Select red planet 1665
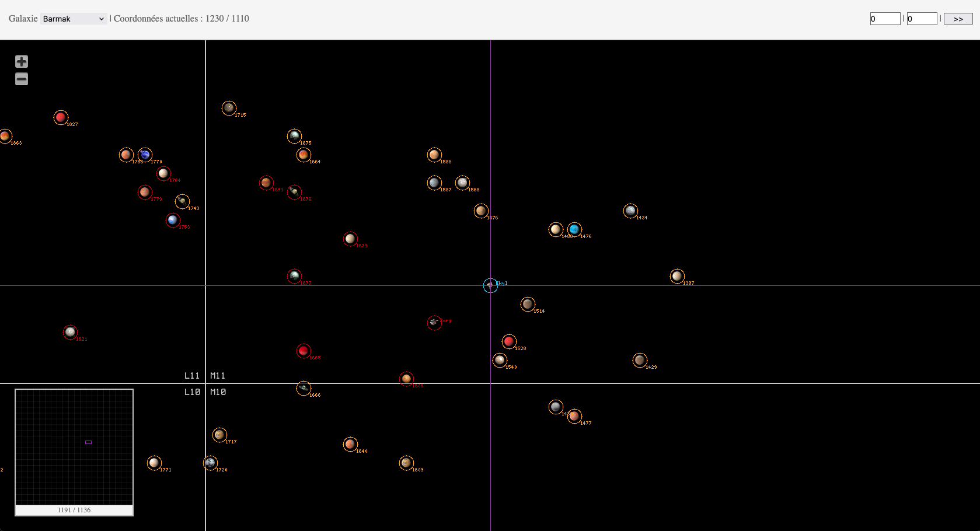Viewport: 980px width, 531px height. click(304, 351)
